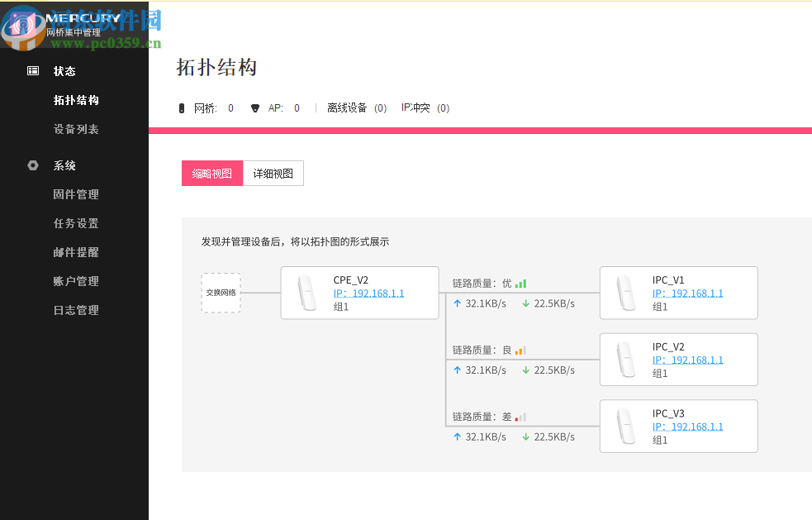Screen dimensions: 812x520
Task: Click the 优 link quality signal bars
Action: (520, 282)
